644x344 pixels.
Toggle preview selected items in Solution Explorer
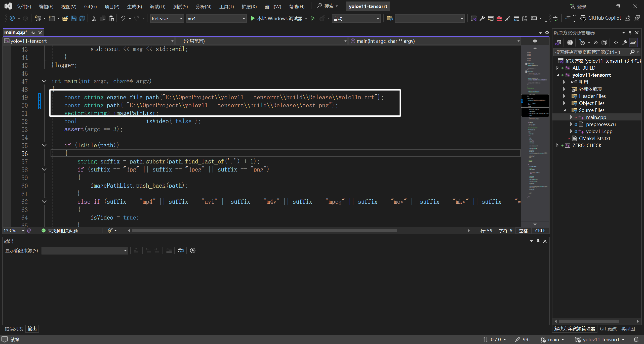633,42
